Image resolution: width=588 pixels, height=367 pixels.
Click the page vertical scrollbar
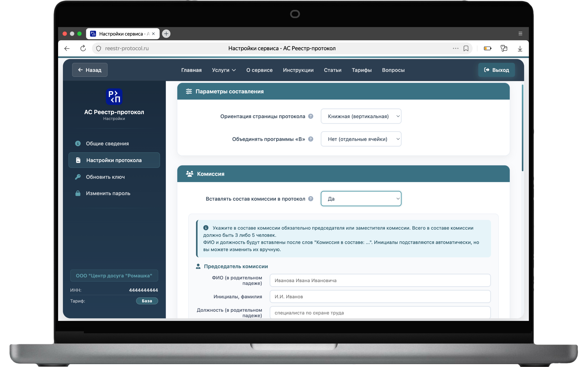(x=522, y=128)
